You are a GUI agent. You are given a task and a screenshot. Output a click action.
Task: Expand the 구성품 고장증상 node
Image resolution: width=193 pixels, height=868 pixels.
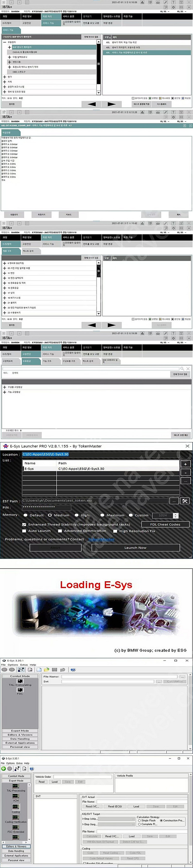click(4, 387)
